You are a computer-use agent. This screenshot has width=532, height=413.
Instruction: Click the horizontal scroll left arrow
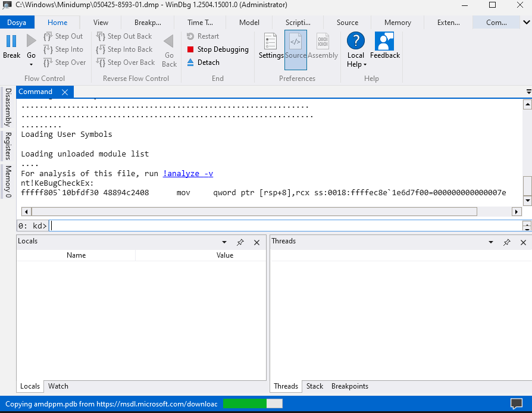point(26,212)
